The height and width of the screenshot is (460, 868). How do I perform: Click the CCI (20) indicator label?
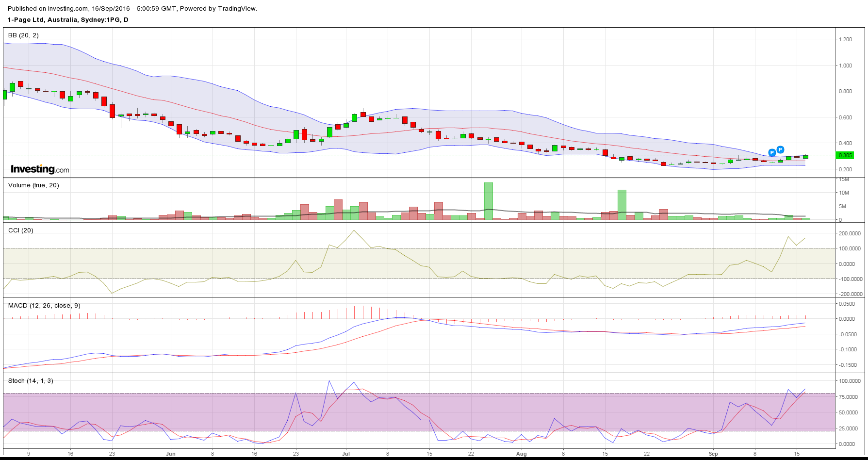click(21, 230)
